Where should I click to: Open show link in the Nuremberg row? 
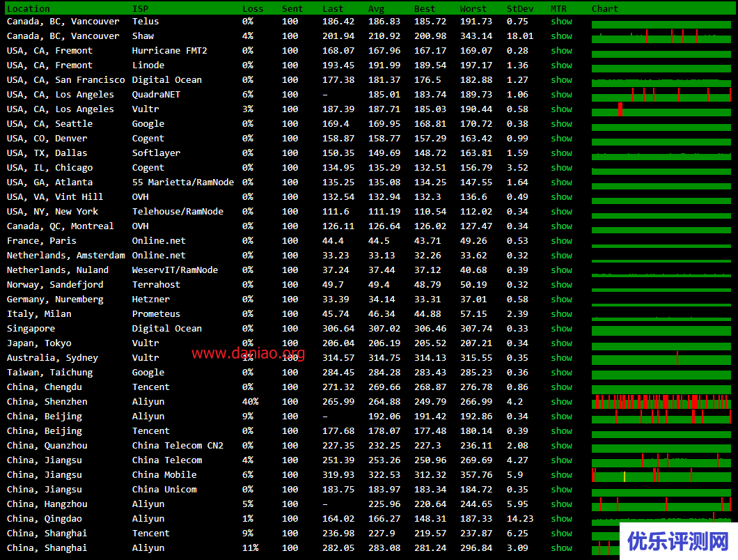(x=561, y=299)
